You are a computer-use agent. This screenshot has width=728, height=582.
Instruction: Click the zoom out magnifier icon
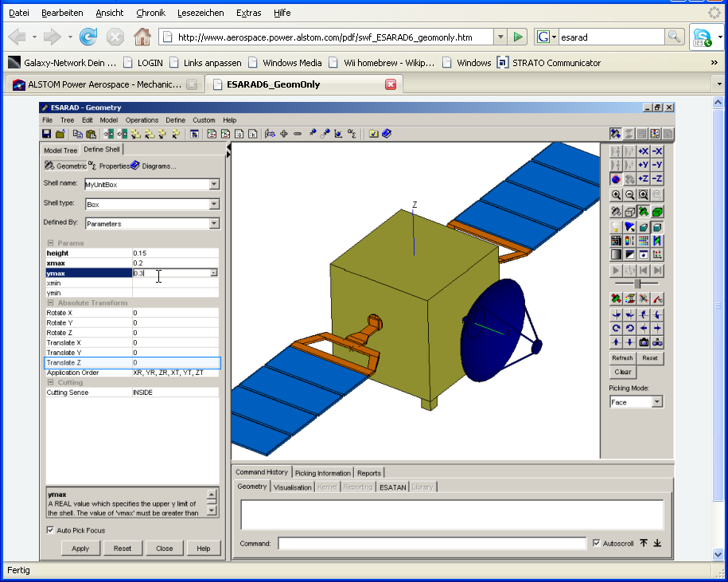pyautogui.click(x=629, y=194)
